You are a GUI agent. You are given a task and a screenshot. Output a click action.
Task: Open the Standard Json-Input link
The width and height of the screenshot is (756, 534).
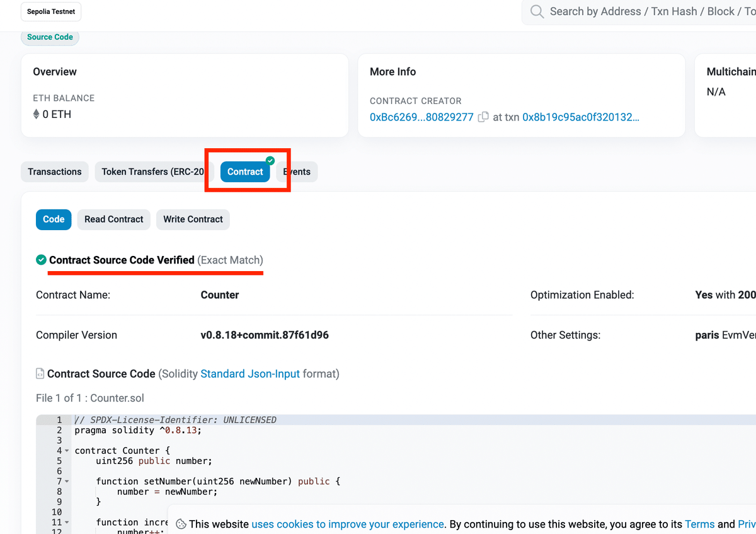[x=250, y=374]
